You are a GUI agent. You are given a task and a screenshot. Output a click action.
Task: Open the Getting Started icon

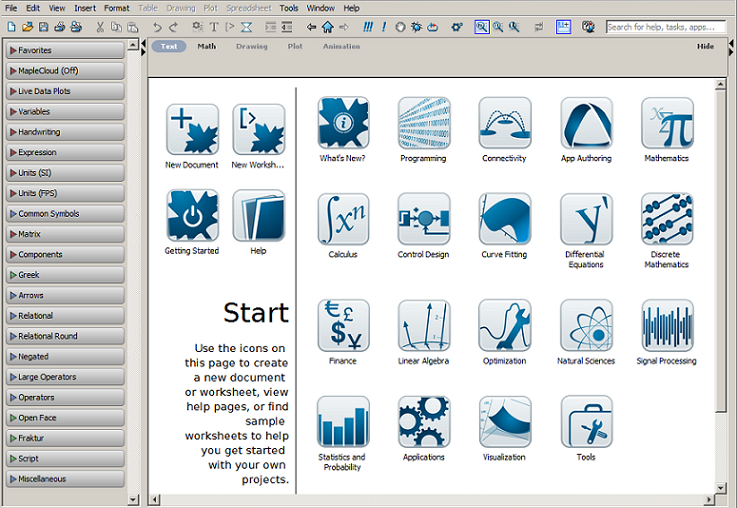(x=192, y=216)
